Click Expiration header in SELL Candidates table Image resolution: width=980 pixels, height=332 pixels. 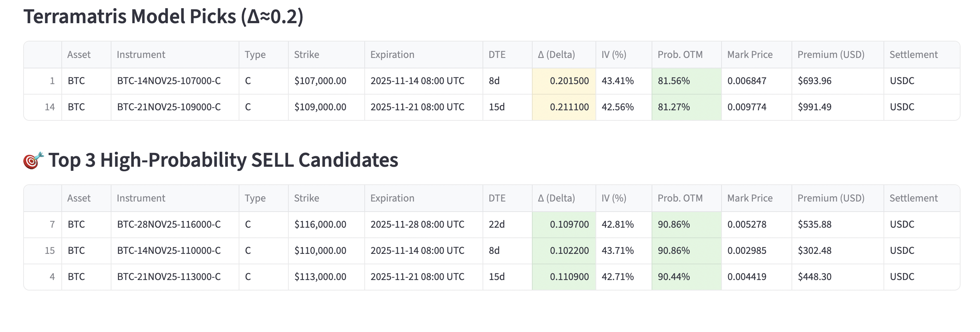(392, 198)
